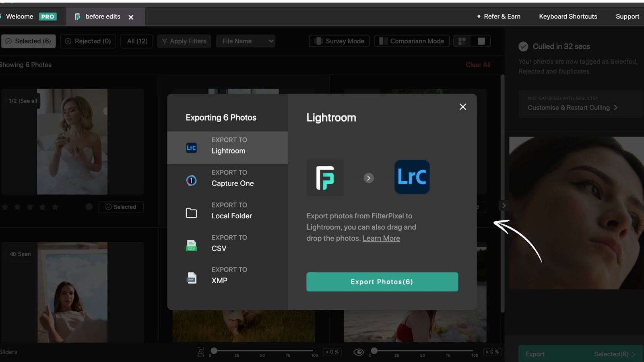
Task: Click the arrow between FilterPixel and Lightroom
Action: (369, 178)
